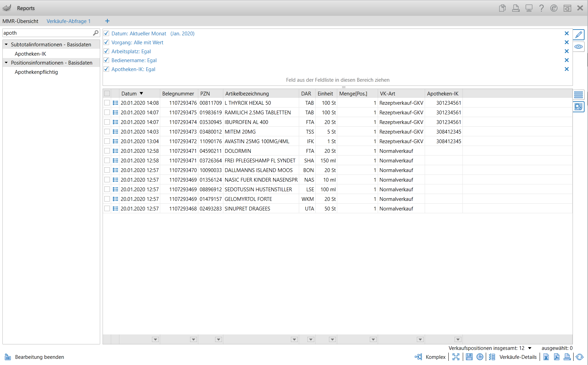Screen dimensions: 588x365
Task: Open the Datum column footer dropdown
Action: pos(155,339)
